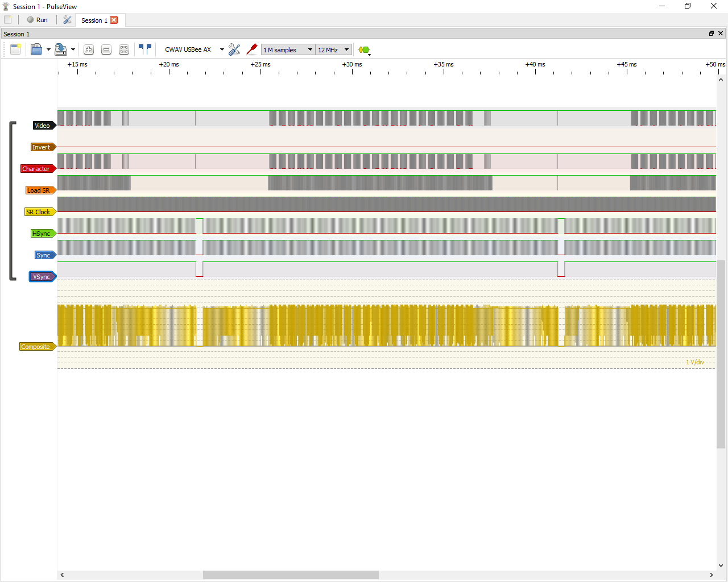Image resolution: width=728 pixels, height=582 pixels.
Task: Start capture with the Run button
Action: [x=38, y=20]
